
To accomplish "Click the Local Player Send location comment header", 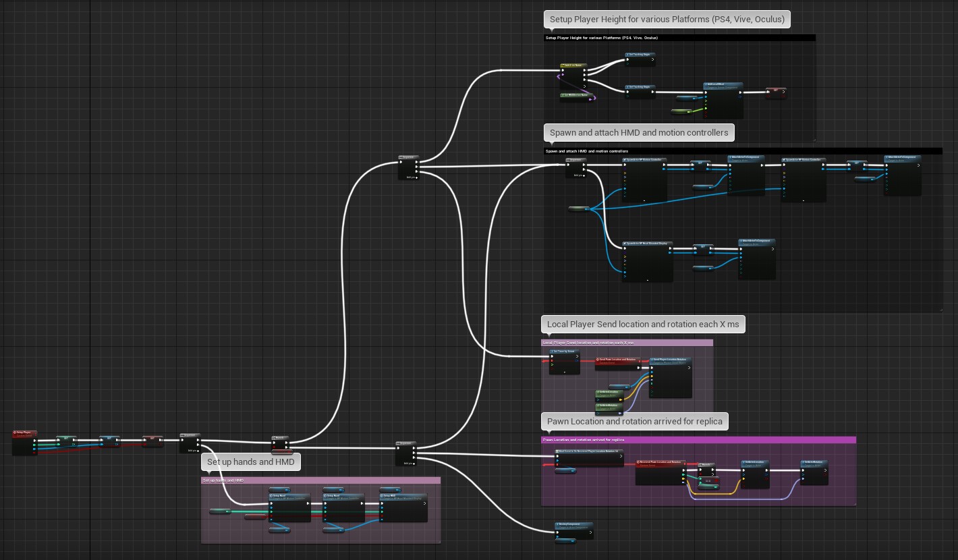I will [627, 343].
